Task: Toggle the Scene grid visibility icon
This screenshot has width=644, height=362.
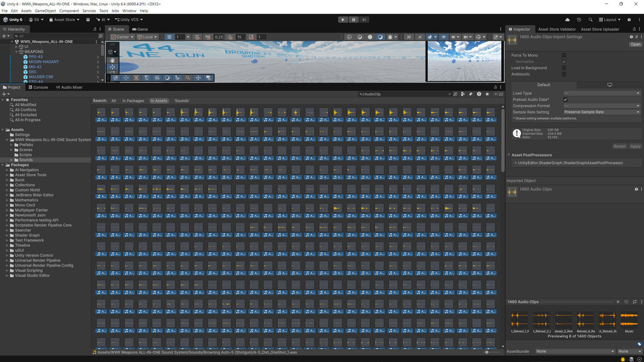Action: pos(170,37)
